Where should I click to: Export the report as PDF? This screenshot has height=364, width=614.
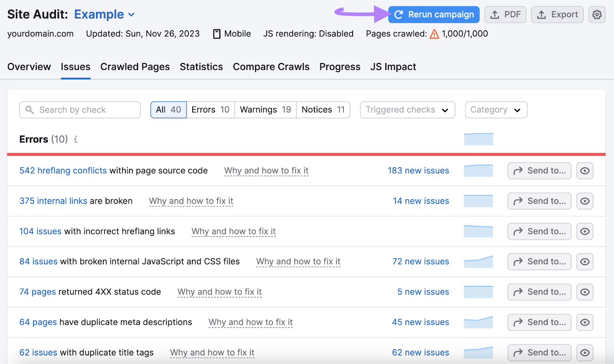click(505, 15)
